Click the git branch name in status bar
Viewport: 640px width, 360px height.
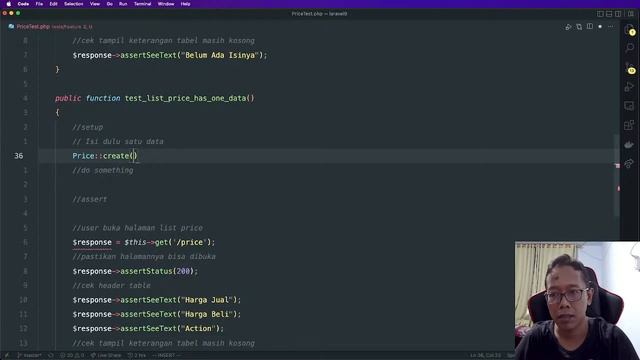[29, 356]
